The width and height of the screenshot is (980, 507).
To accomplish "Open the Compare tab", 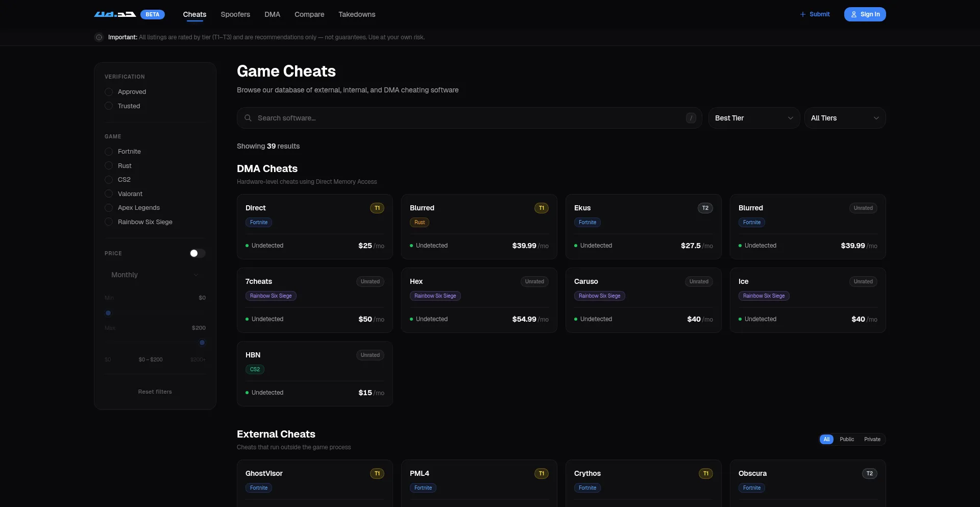I will pyautogui.click(x=309, y=14).
